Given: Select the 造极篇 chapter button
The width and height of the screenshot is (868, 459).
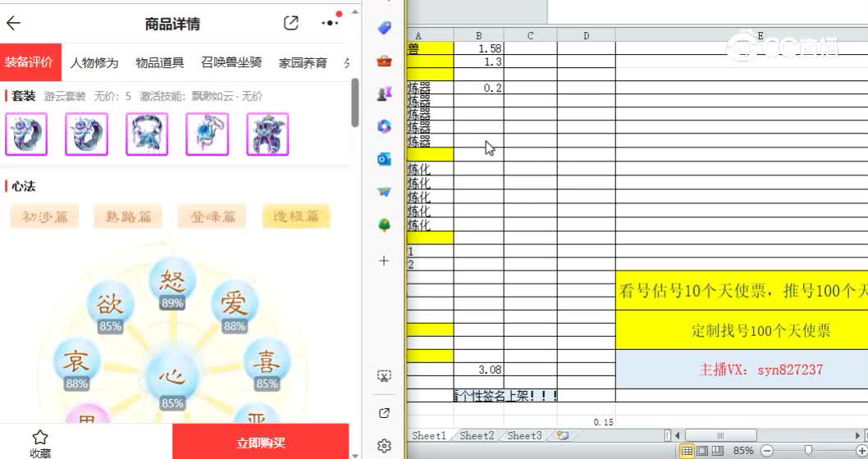Looking at the screenshot, I should pyautogui.click(x=296, y=216).
